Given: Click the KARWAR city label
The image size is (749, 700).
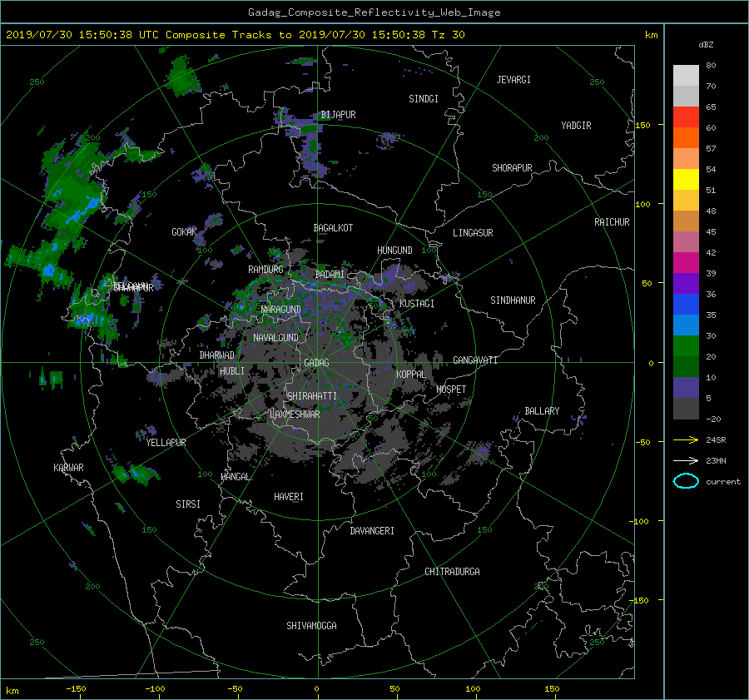Looking at the screenshot, I should click(68, 467).
